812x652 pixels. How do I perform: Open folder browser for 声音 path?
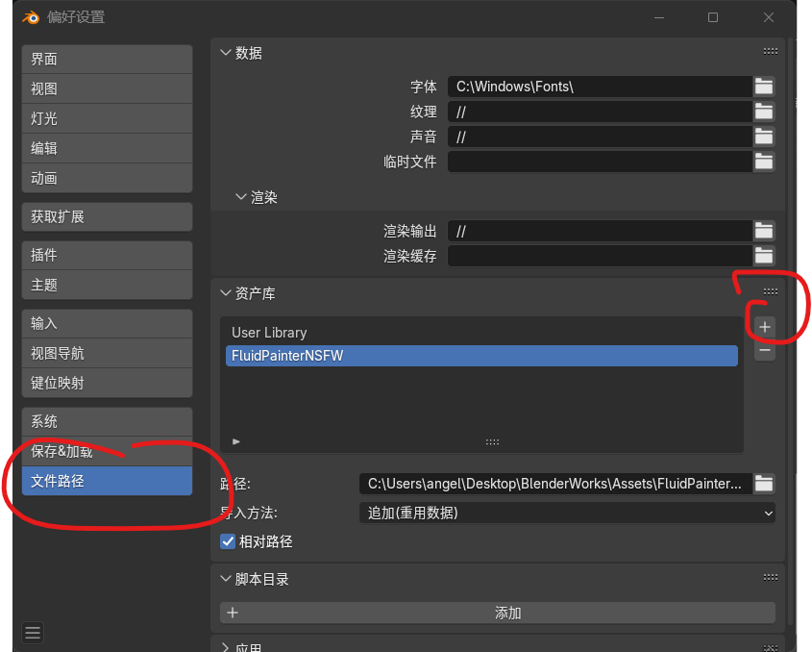pos(764,137)
